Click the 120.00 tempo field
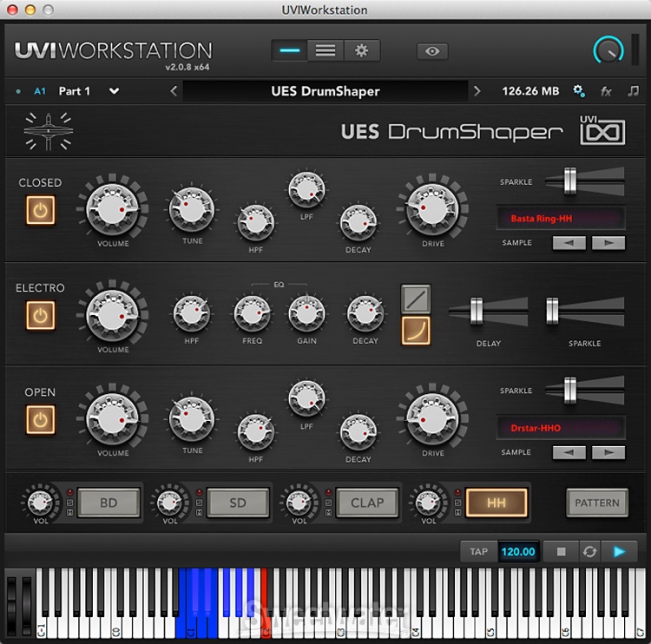Image resolution: width=651 pixels, height=644 pixels. [518, 552]
